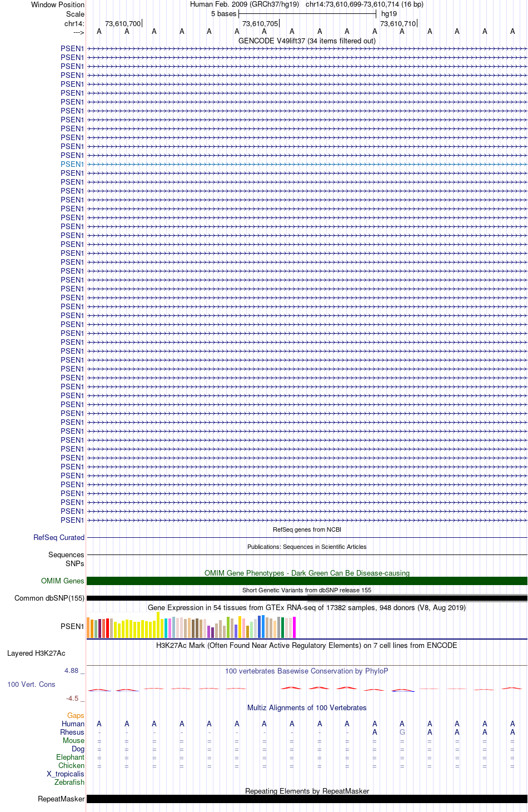Click the hg19 label beside the scale bar

coord(389,13)
